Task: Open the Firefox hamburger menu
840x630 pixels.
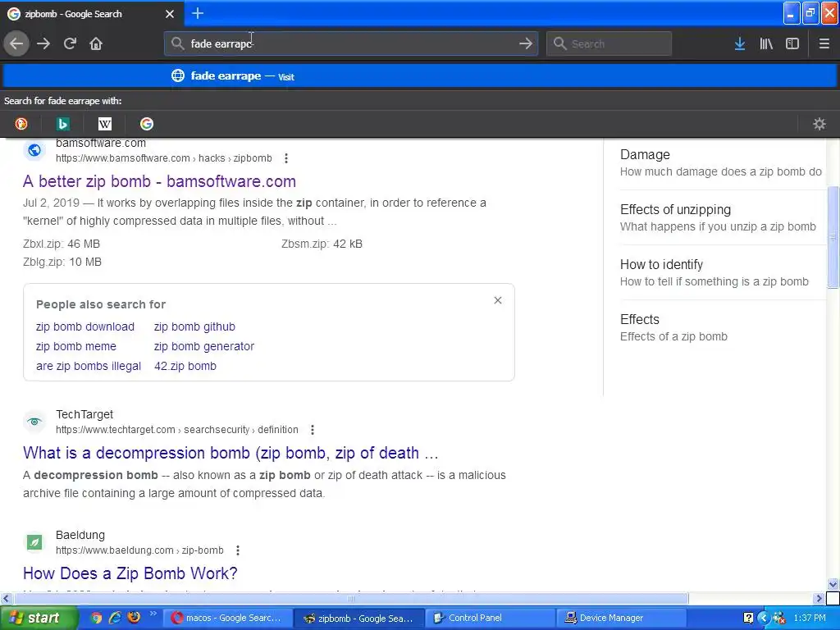Action: pos(824,44)
